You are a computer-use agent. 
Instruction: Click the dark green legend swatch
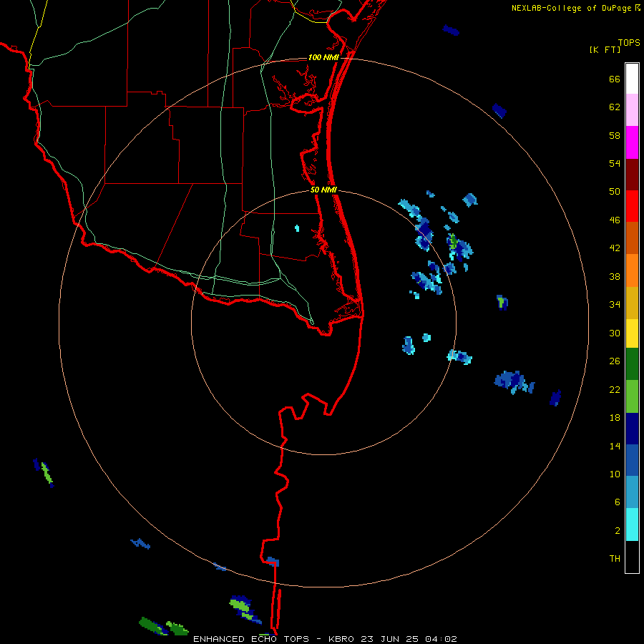[x=632, y=364]
